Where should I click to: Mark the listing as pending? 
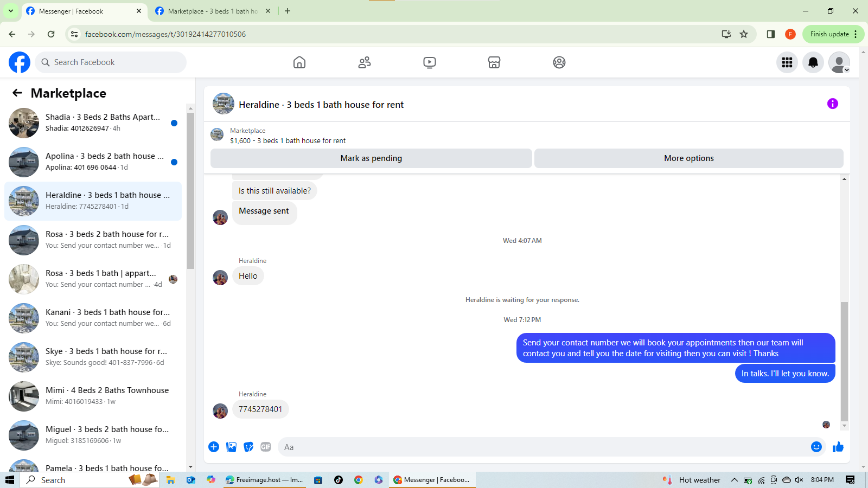tap(371, 158)
